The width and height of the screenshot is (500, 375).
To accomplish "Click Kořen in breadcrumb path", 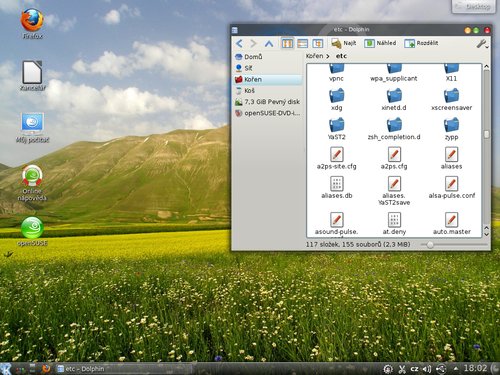I will tap(314, 56).
